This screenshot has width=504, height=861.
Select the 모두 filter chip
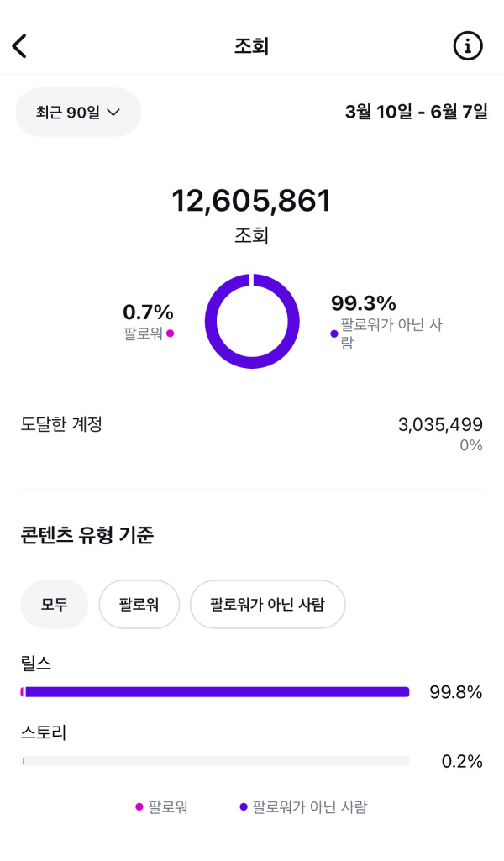click(55, 604)
